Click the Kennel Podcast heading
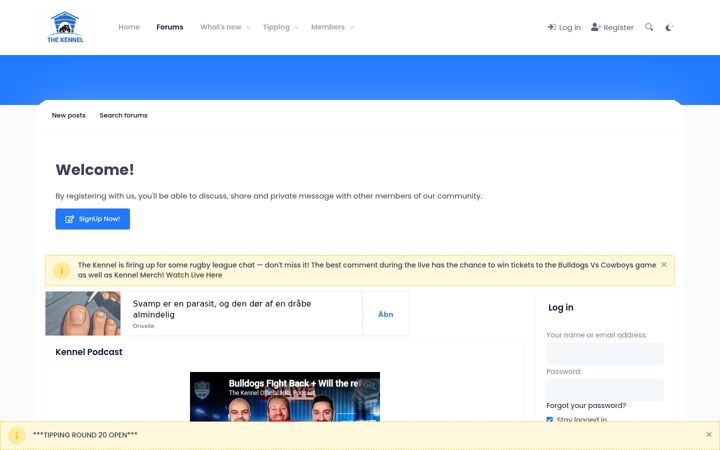The image size is (720, 450). 89,352
